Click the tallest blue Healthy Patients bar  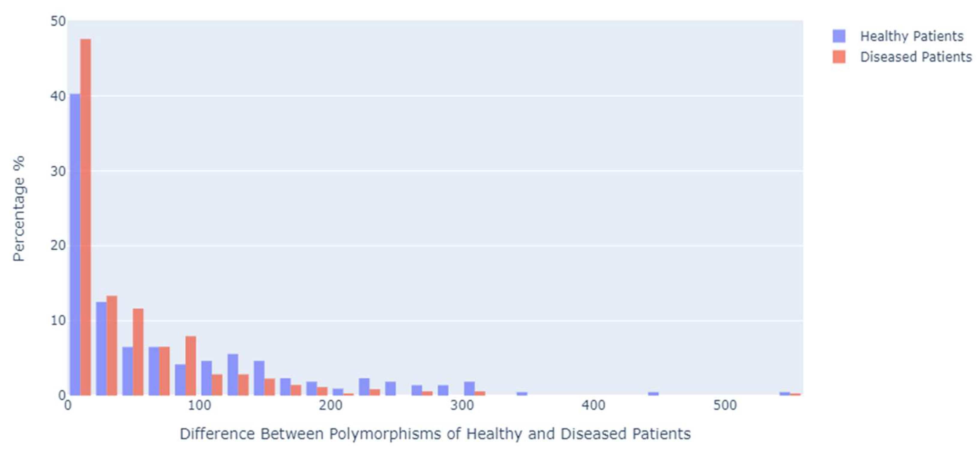tap(75, 244)
